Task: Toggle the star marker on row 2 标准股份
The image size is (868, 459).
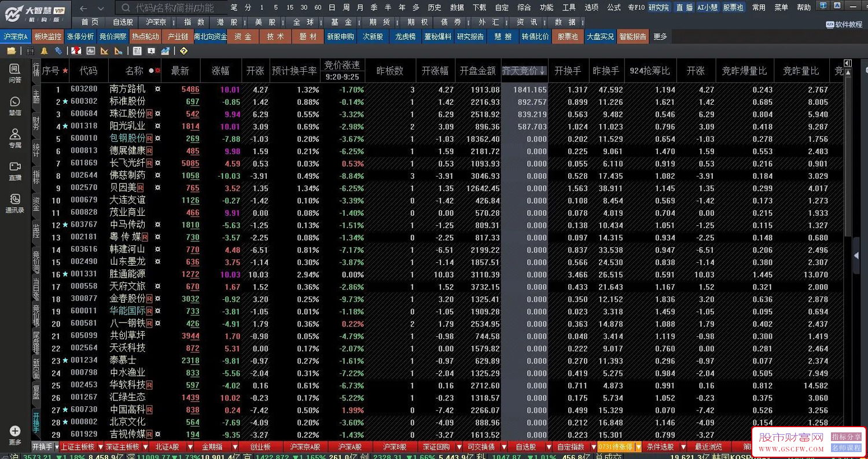Action: [65, 102]
